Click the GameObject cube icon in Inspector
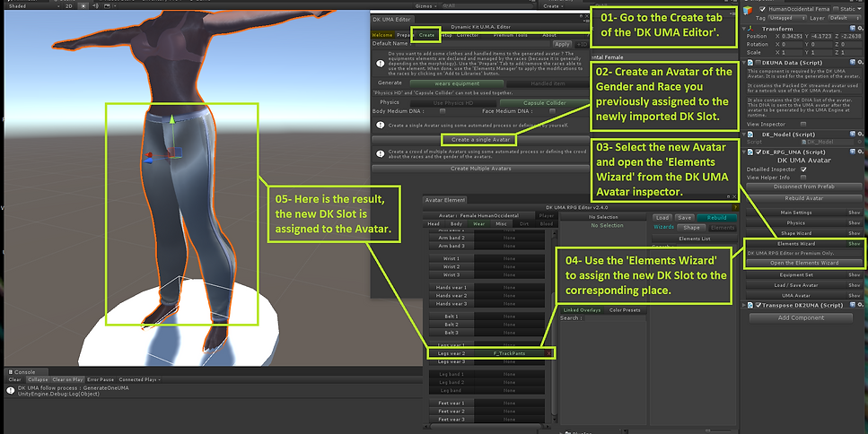The width and height of the screenshot is (868, 434). (748, 10)
